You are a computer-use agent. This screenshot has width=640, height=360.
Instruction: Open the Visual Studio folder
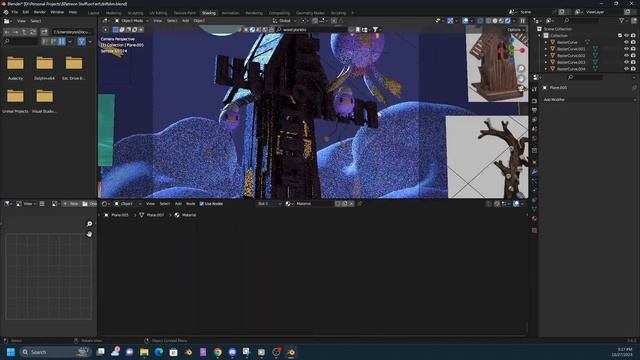44,101
